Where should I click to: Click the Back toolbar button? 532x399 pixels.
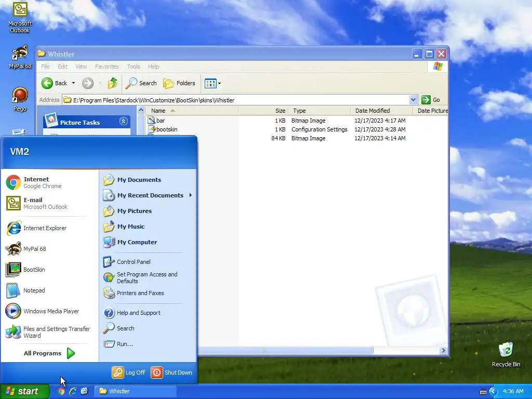click(x=54, y=83)
